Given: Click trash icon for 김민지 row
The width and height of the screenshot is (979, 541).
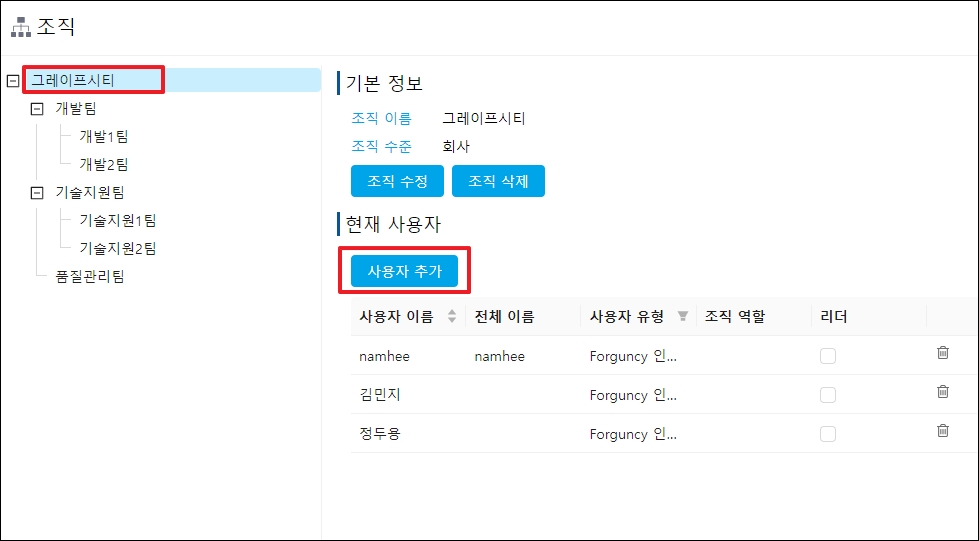Looking at the screenshot, I should coord(942,392).
